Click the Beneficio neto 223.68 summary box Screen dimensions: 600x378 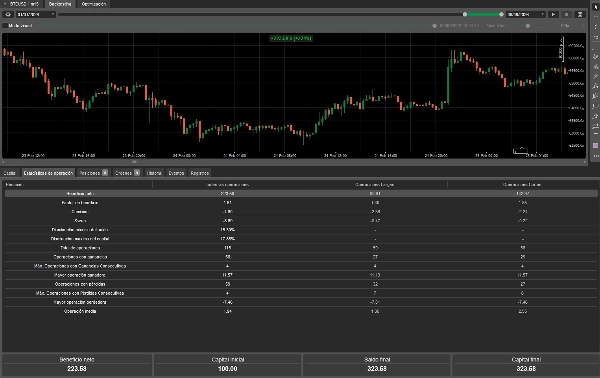point(77,365)
